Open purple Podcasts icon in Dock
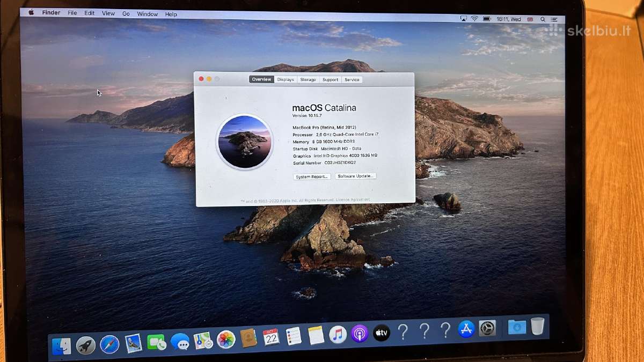 coord(360,334)
